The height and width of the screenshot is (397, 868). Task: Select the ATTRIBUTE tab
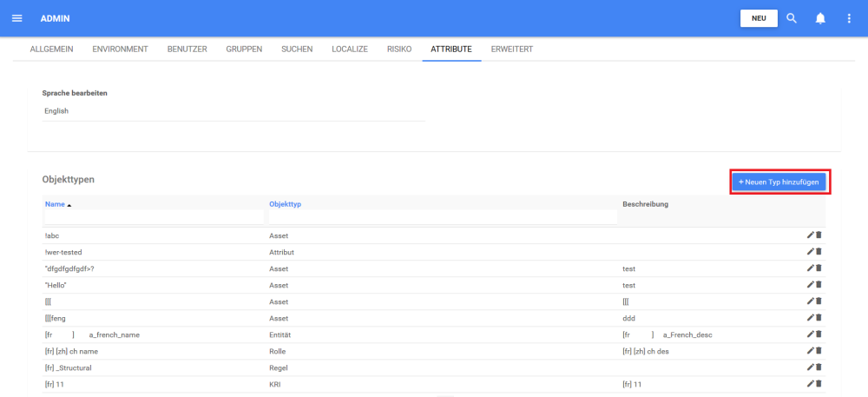point(451,50)
